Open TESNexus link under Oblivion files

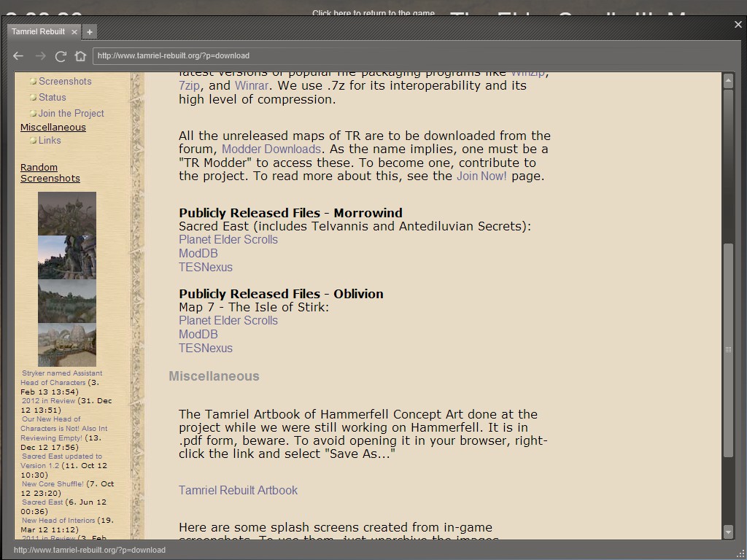pos(205,348)
